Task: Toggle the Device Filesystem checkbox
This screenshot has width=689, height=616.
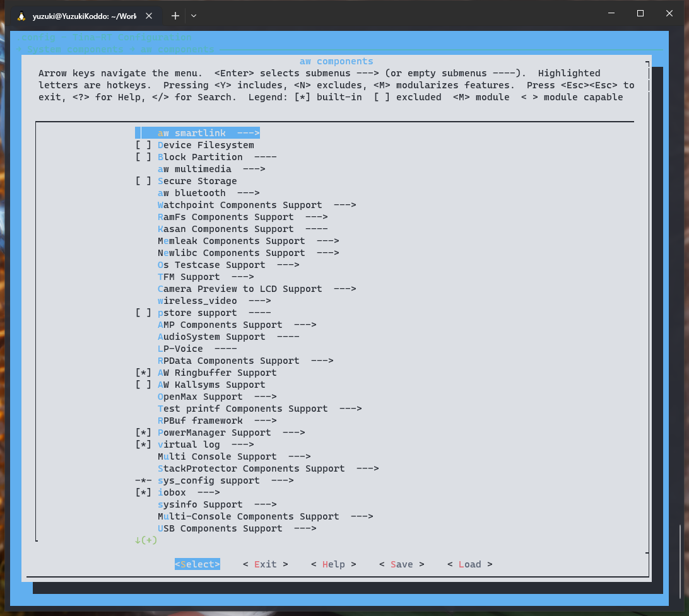Action: [143, 145]
